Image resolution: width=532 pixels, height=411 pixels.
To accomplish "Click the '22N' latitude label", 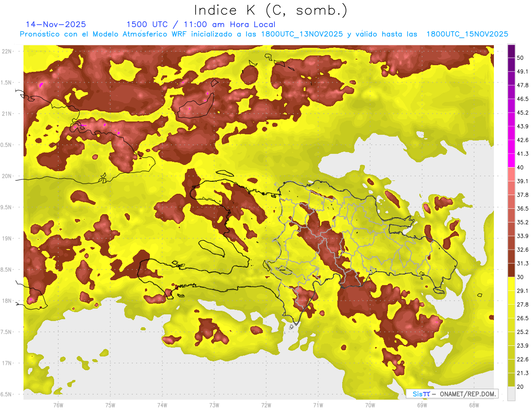I will [x=7, y=51].
